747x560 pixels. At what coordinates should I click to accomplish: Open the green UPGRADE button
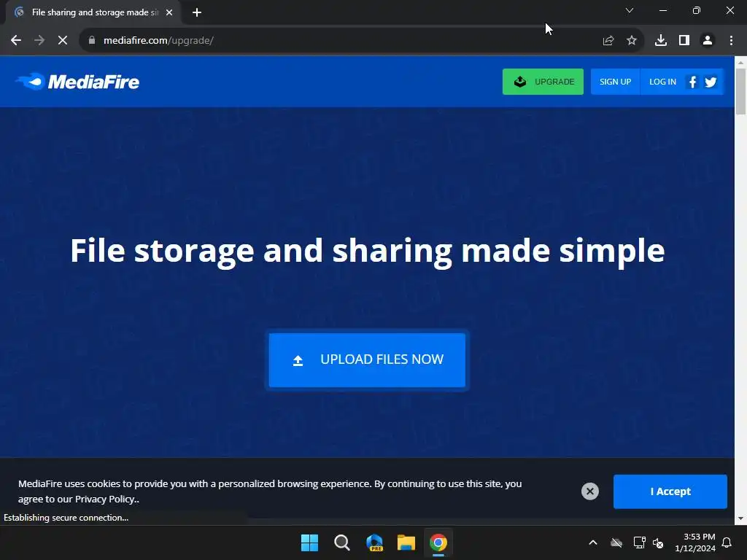coord(543,82)
